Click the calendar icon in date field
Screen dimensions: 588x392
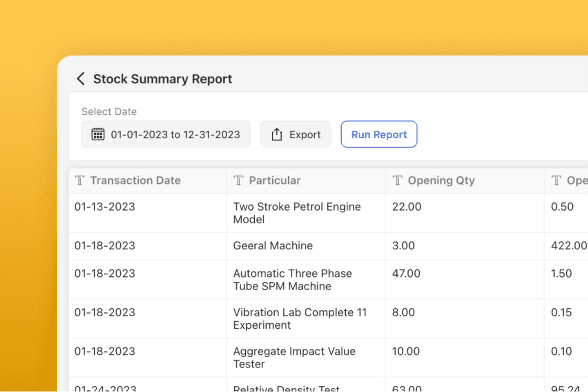coord(98,134)
